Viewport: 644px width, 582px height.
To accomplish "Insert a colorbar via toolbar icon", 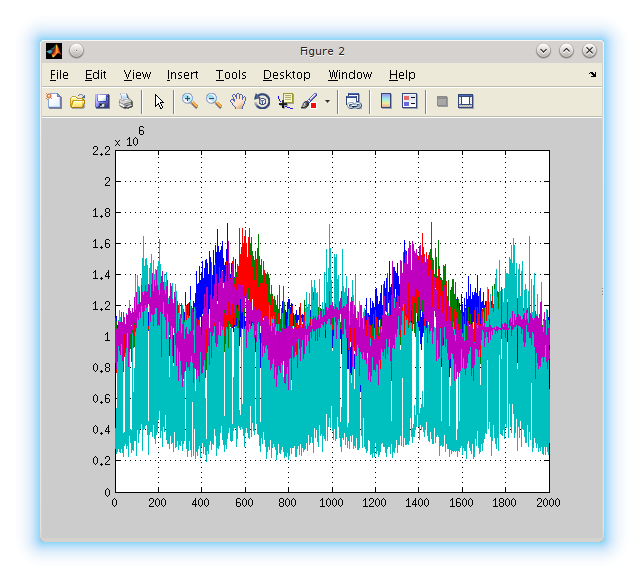I will point(386,101).
